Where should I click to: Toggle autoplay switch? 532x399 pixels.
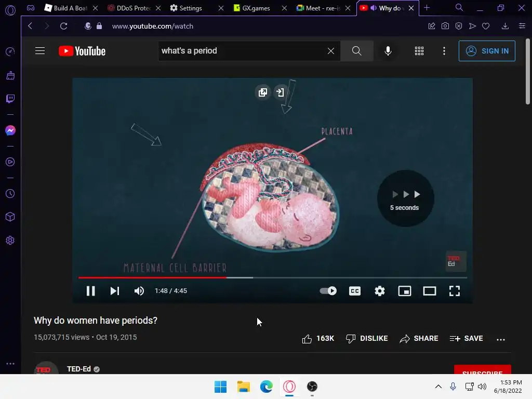(x=328, y=291)
